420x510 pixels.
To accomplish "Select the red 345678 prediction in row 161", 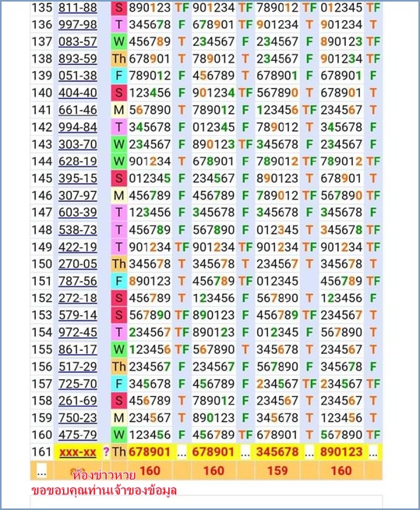I will click(277, 452).
